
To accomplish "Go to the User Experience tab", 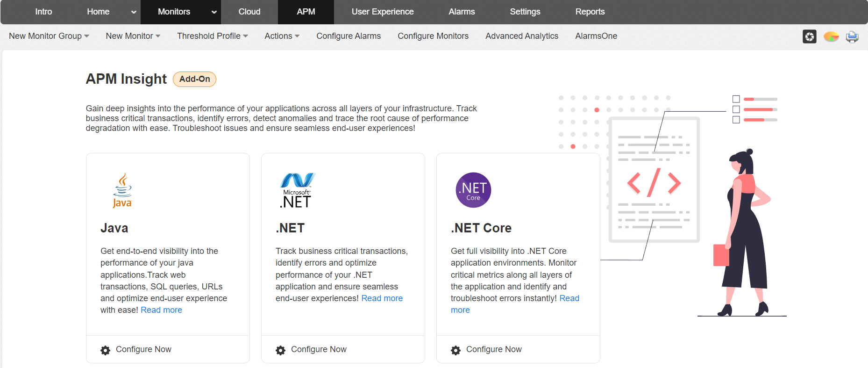I will 382,12.
